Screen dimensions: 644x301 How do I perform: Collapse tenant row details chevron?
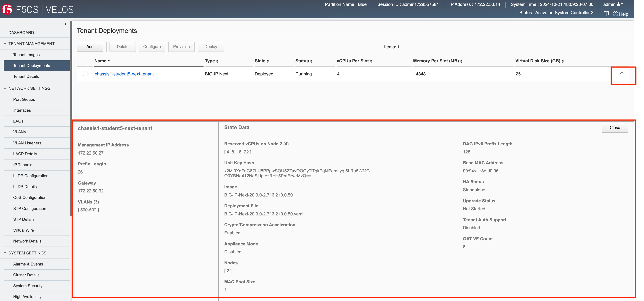click(x=622, y=73)
